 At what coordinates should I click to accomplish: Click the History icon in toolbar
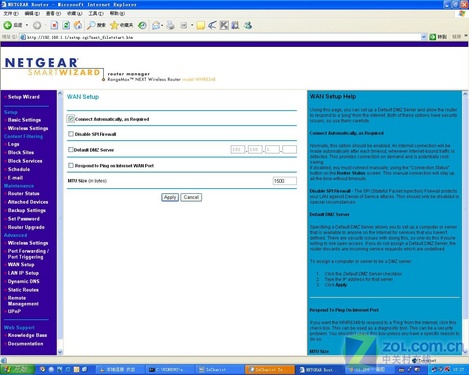click(142, 25)
